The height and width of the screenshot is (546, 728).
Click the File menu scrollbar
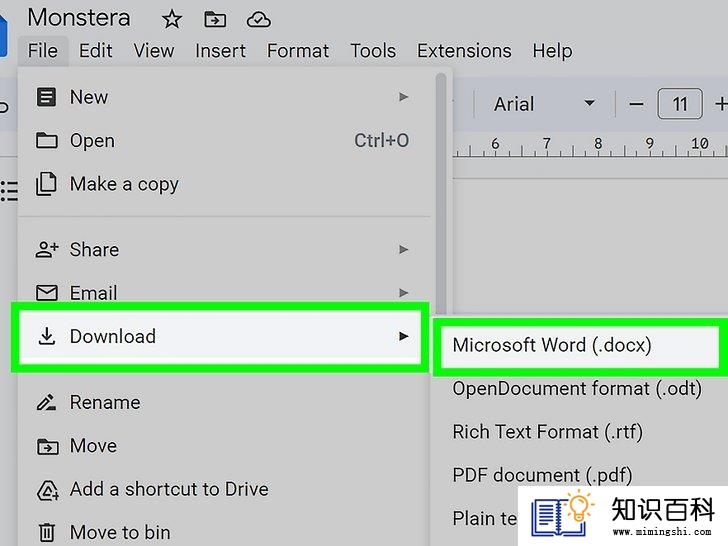tap(441, 193)
